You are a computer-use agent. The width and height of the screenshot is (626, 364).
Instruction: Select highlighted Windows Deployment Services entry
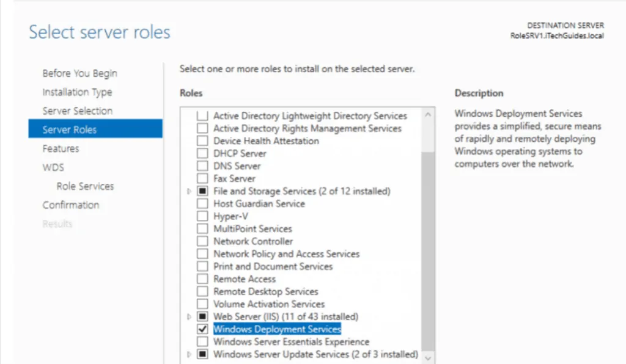pos(277,329)
